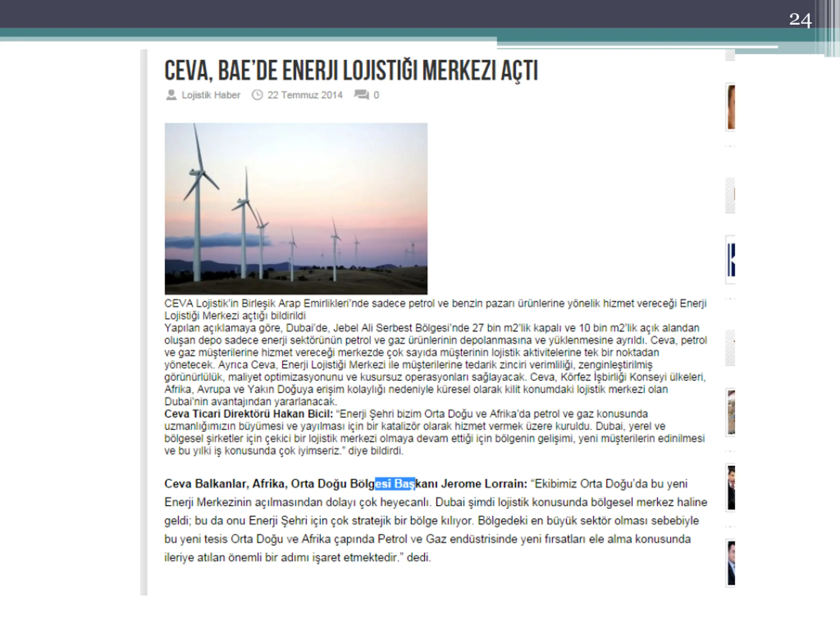840x630 pixels.
Task: Click bold name Jerome Lorrain
Action: point(484,484)
